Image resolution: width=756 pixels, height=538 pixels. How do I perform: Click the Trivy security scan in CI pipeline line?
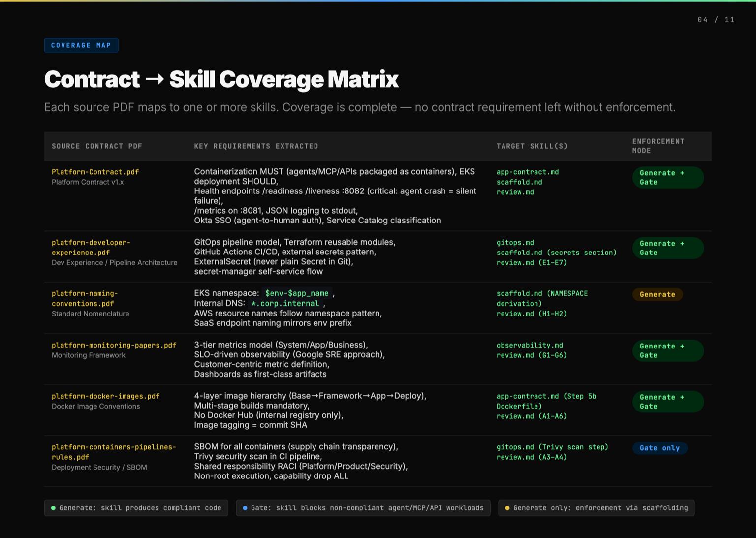[258, 457]
